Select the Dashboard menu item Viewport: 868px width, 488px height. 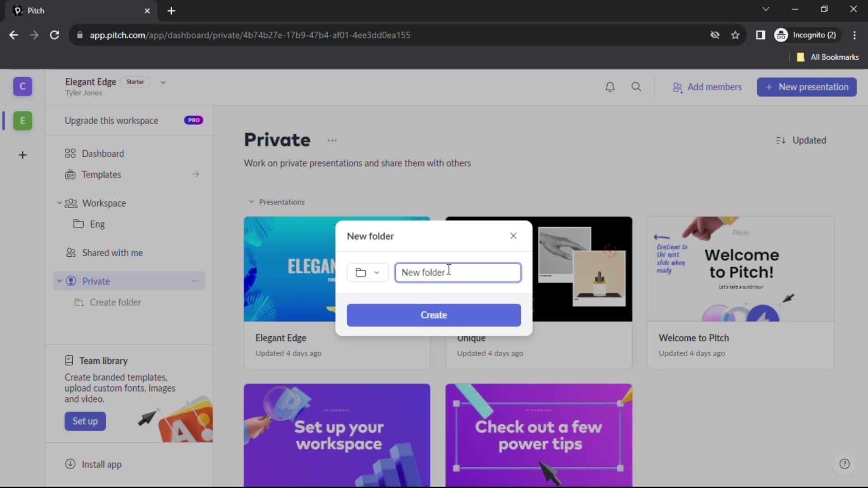103,154
